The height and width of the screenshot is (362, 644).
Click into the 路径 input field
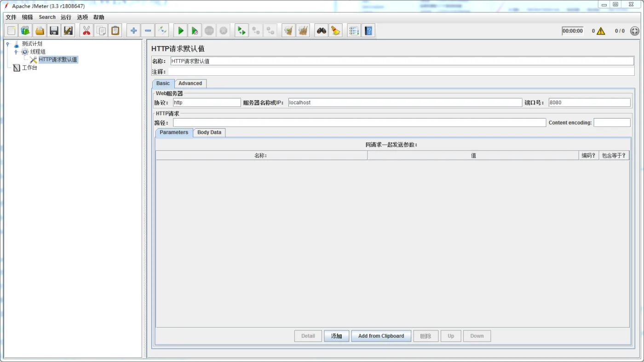[359, 123]
